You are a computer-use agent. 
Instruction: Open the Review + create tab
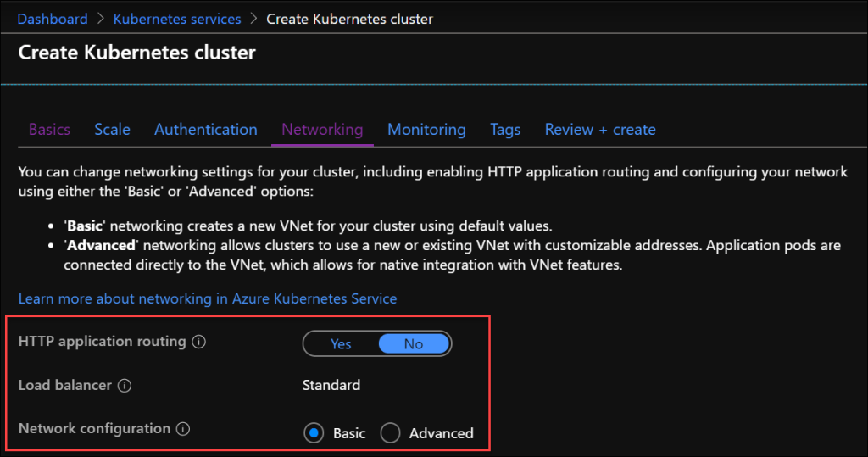pos(600,130)
